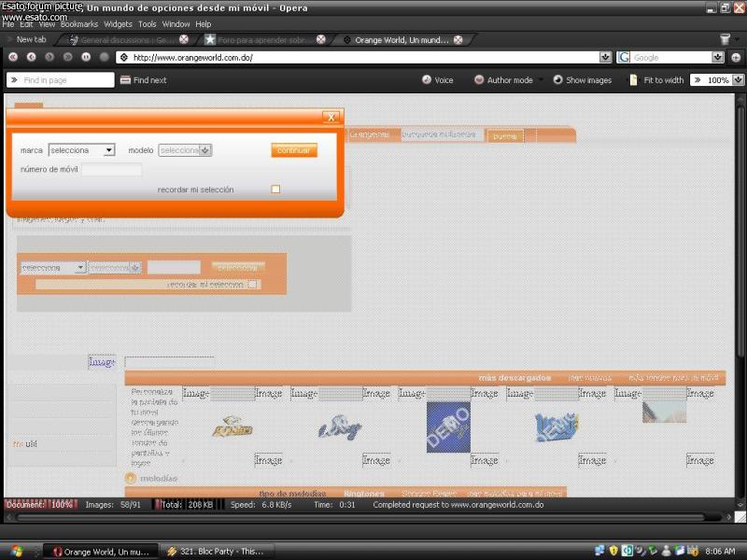Click the continuar button
This screenshot has width=747, height=560.
coord(294,150)
